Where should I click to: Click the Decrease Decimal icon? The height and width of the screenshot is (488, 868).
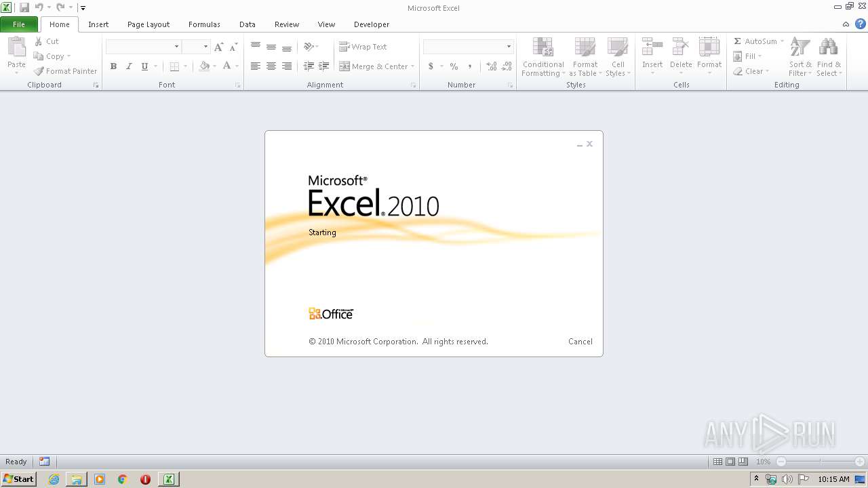pyautogui.click(x=507, y=66)
